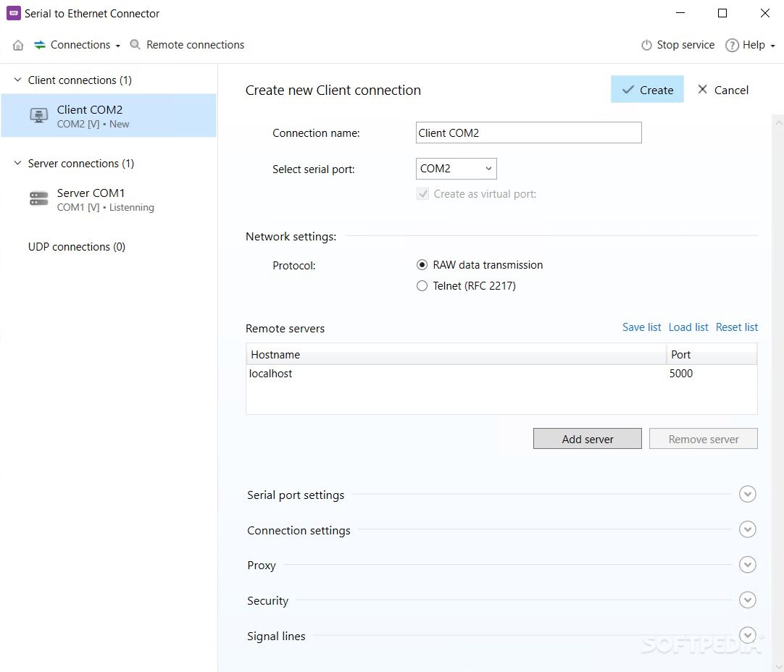
Task: Cancel the new client connection
Action: [723, 90]
